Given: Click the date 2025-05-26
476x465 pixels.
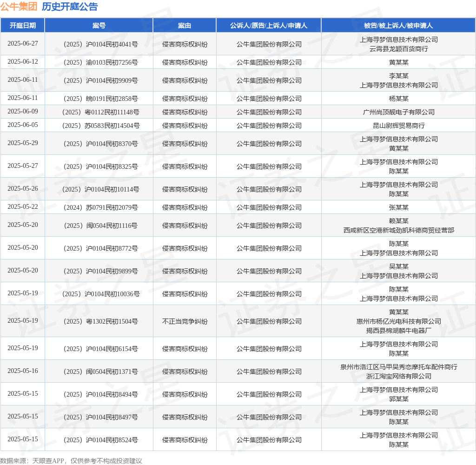Looking at the screenshot, I should pos(23,189).
